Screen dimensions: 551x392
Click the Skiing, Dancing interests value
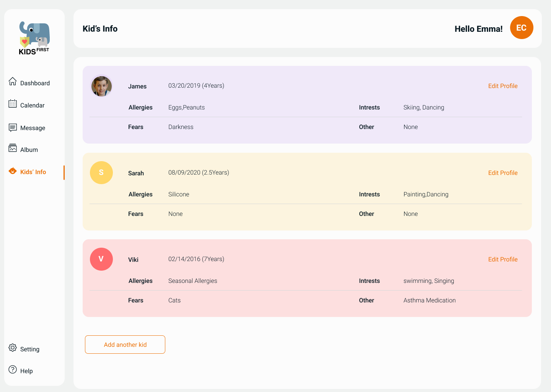[424, 108]
